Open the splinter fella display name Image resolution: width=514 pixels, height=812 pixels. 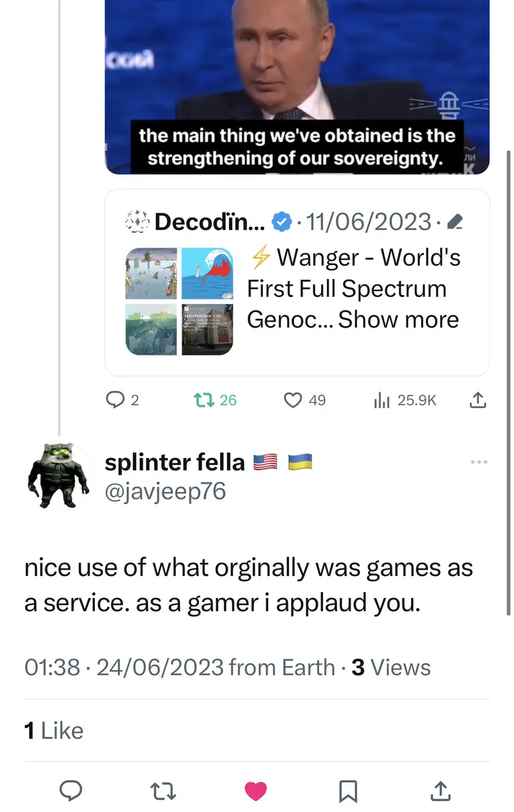click(175, 462)
